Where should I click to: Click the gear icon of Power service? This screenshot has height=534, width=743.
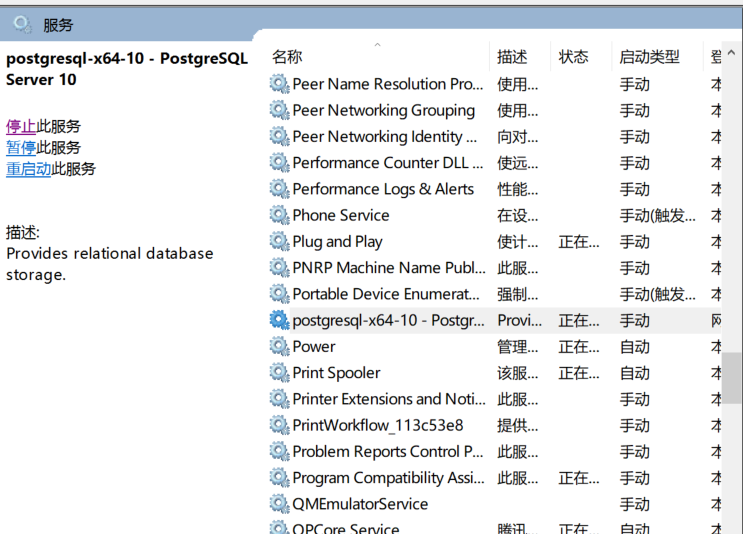pyautogui.click(x=280, y=347)
